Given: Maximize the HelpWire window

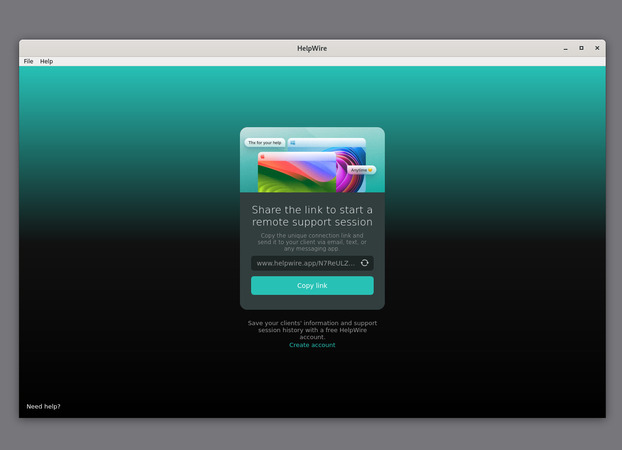Looking at the screenshot, I should pos(581,48).
